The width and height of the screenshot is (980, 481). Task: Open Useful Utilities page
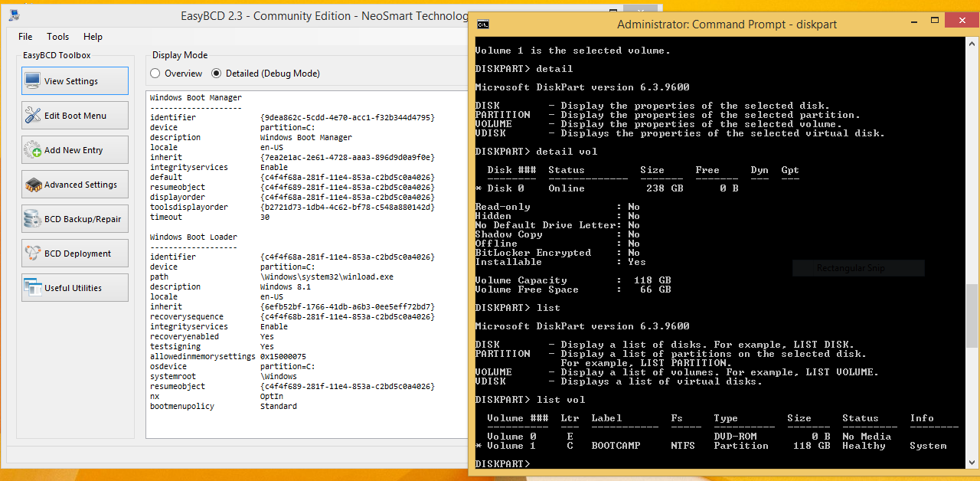[x=75, y=287]
